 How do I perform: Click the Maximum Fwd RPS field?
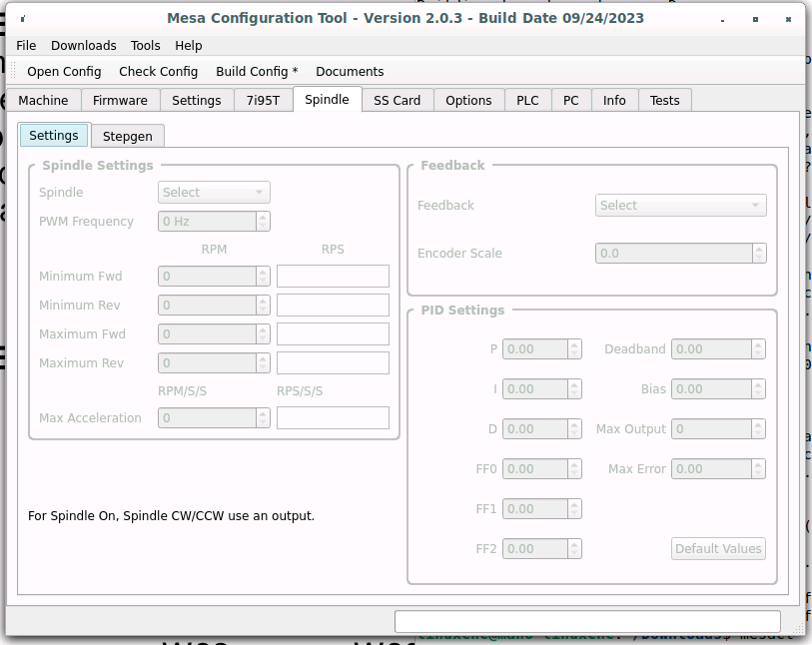(333, 334)
